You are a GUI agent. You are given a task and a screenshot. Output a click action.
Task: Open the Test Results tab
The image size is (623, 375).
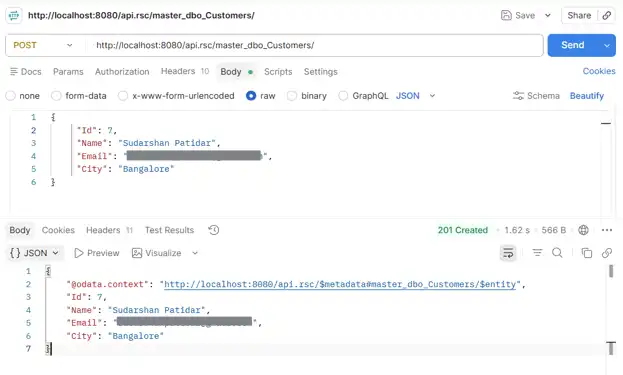tap(169, 230)
